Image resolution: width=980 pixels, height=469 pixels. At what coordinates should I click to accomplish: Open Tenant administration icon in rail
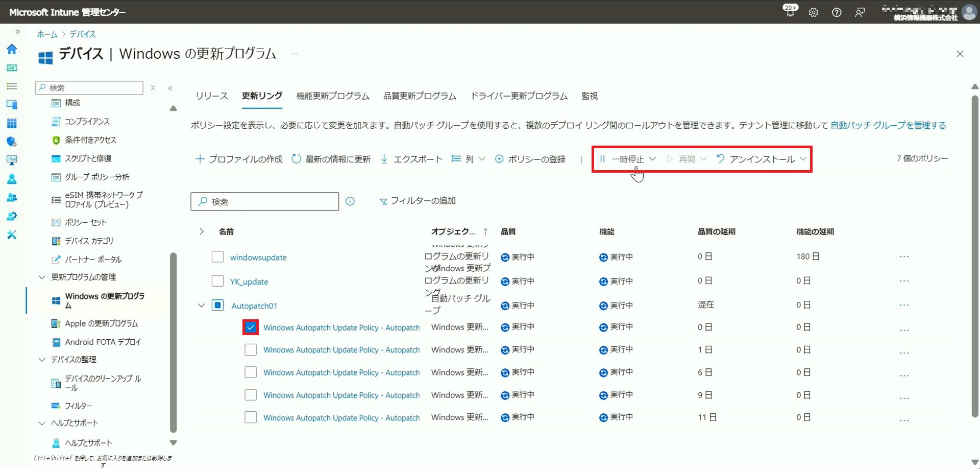[12, 216]
